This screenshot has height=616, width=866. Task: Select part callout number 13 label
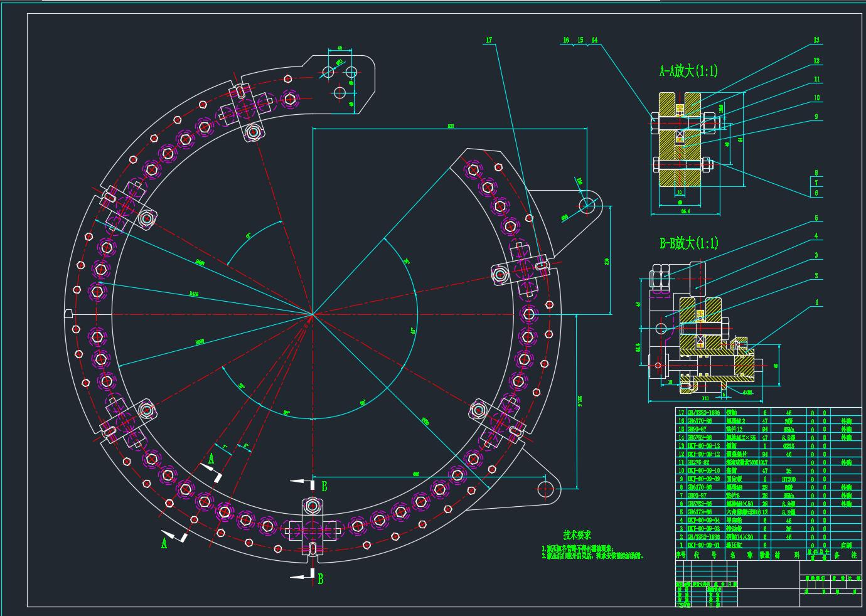pos(816,40)
